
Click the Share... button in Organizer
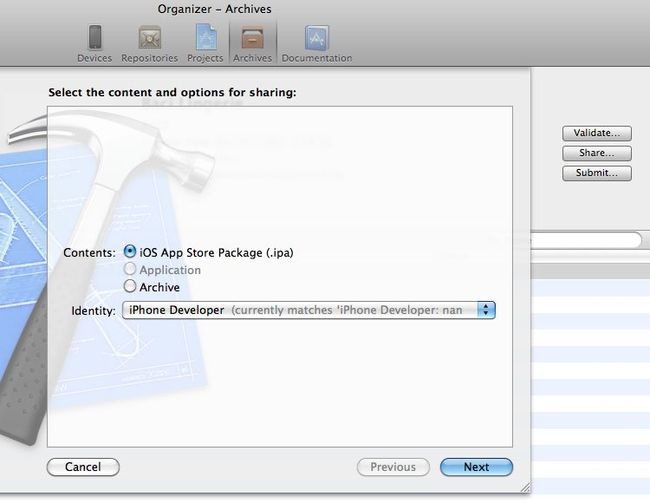tap(597, 153)
